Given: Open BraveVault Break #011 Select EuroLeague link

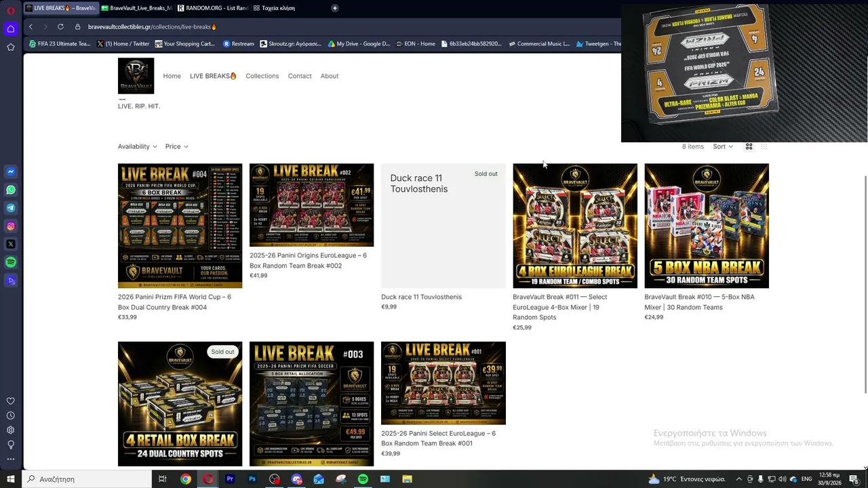Looking at the screenshot, I should click(x=560, y=307).
